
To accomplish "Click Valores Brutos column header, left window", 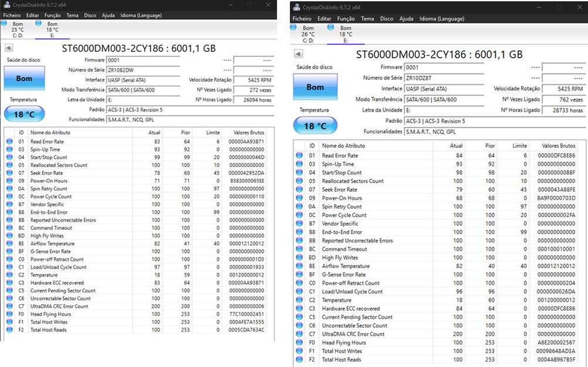I will (x=249, y=132).
